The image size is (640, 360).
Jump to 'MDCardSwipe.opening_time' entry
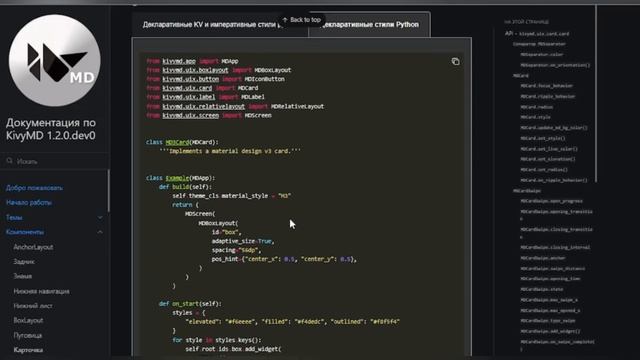click(550, 279)
